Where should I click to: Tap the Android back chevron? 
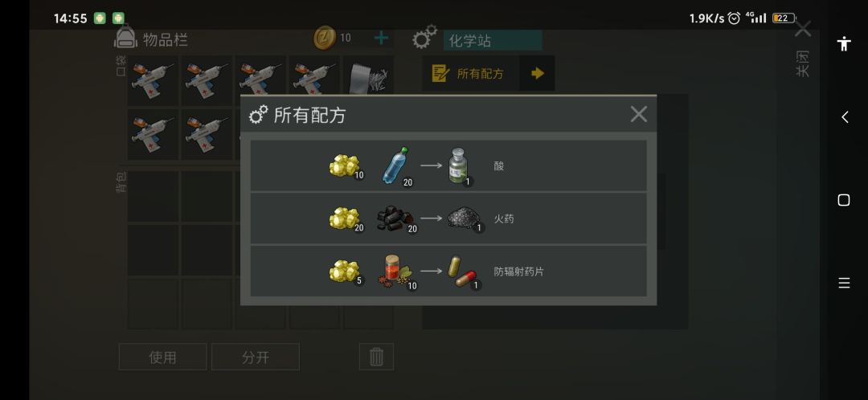click(x=844, y=116)
